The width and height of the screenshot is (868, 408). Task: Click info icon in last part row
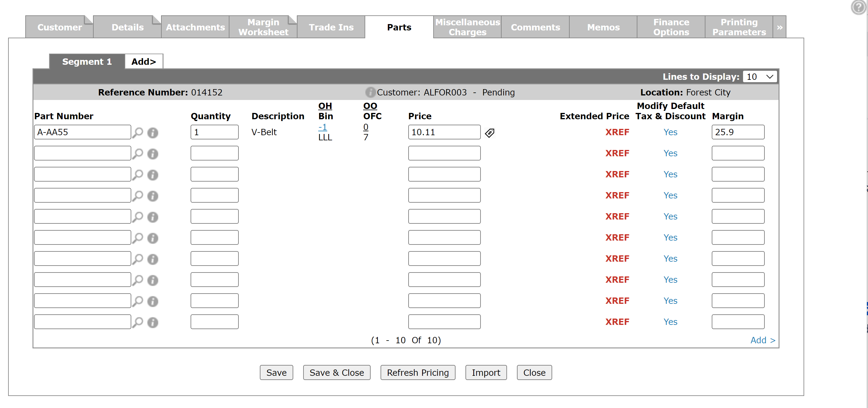click(x=153, y=322)
